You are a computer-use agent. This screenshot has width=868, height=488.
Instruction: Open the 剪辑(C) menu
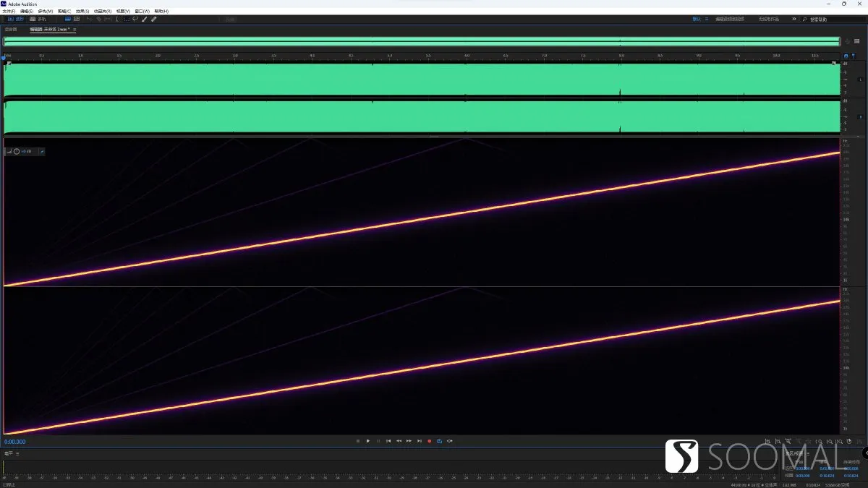pyautogui.click(x=64, y=12)
